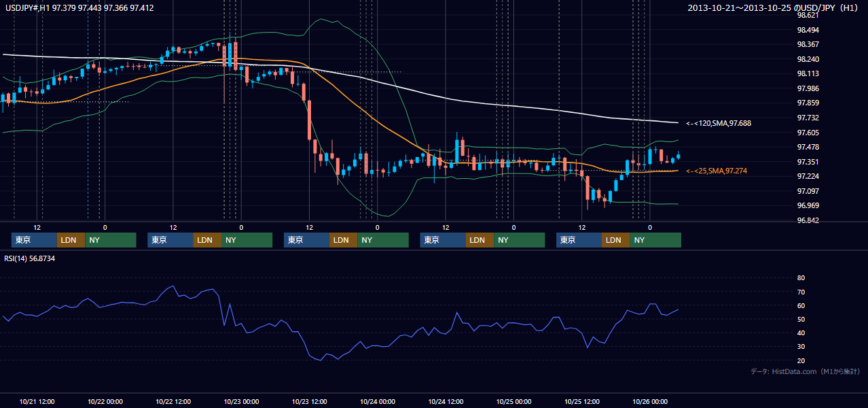Click the leftmost LDN session block
868x408 pixels.
(71, 240)
